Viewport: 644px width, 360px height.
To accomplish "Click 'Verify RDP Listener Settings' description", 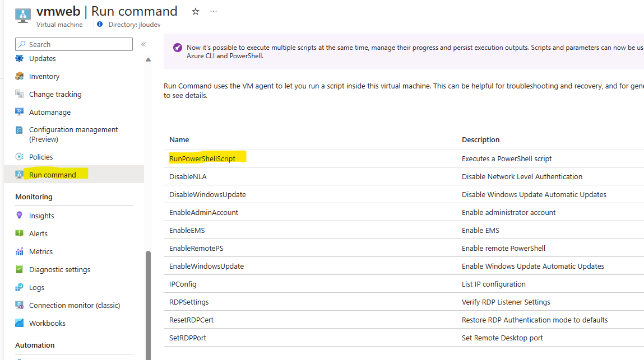I will coord(506,302).
